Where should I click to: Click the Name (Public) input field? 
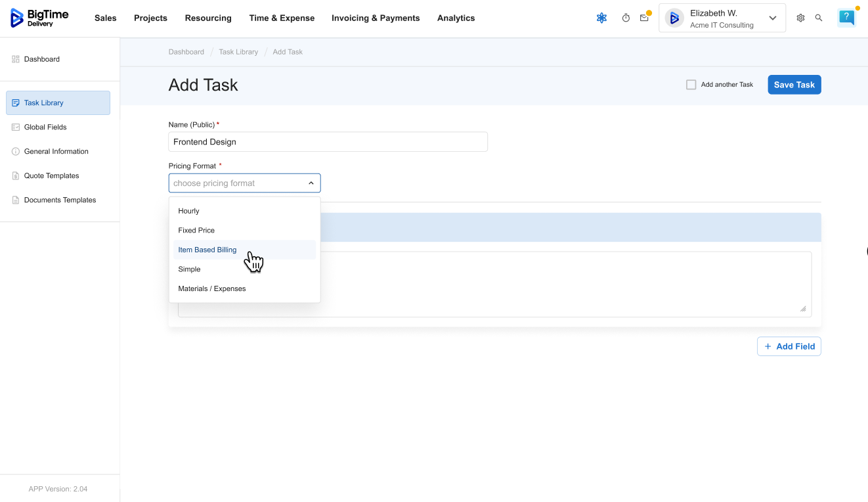click(x=328, y=142)
